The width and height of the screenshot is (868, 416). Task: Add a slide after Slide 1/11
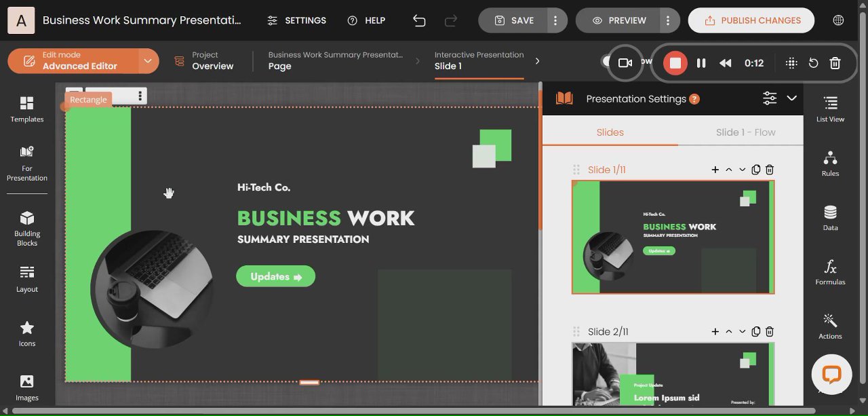715,170
